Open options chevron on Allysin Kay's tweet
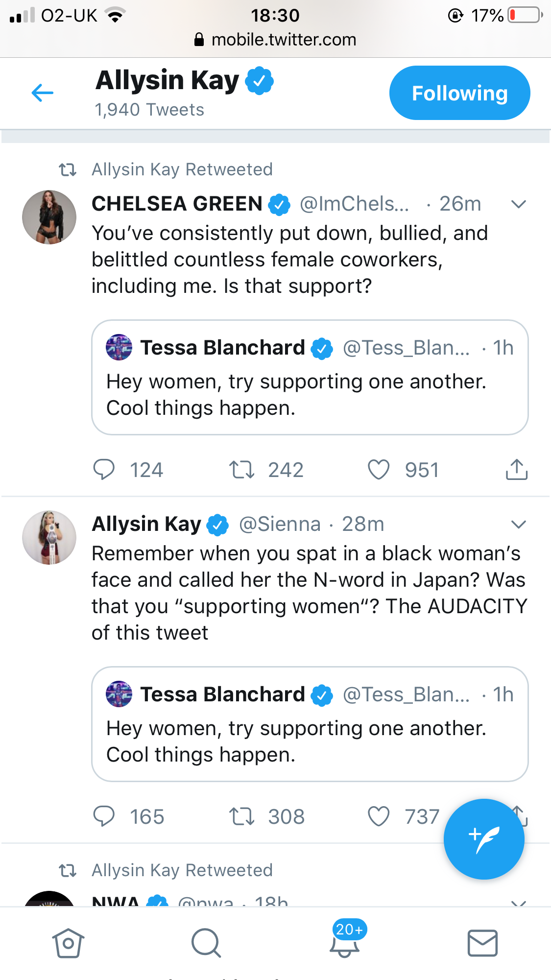This screenshot has width=551, height=980. pos(518,525)
